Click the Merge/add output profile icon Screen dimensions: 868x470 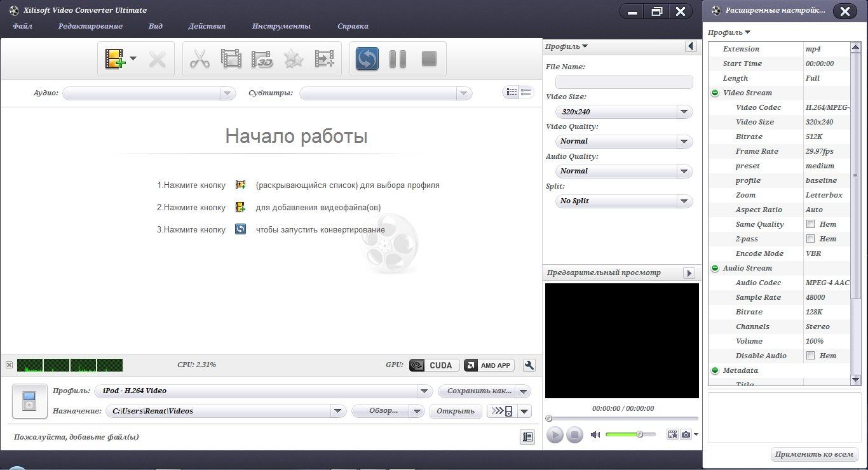(324, 59)
